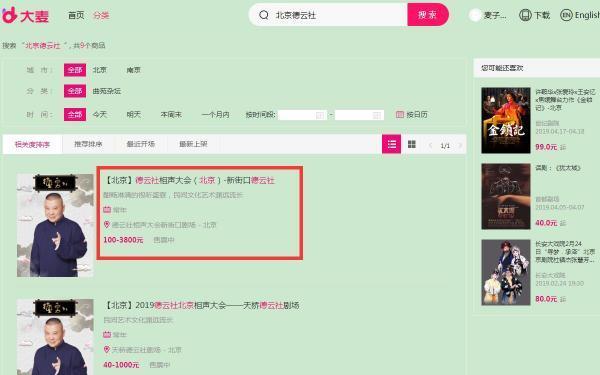Filter time by 一个月内
This screenshot has height=375, width=600.
(x=215, y=114)
